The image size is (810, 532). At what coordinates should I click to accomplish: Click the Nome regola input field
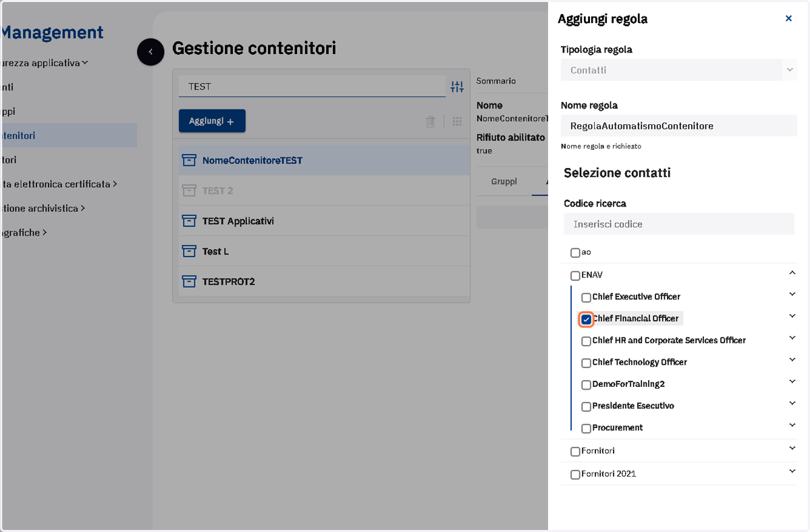[x=679, y=126]
